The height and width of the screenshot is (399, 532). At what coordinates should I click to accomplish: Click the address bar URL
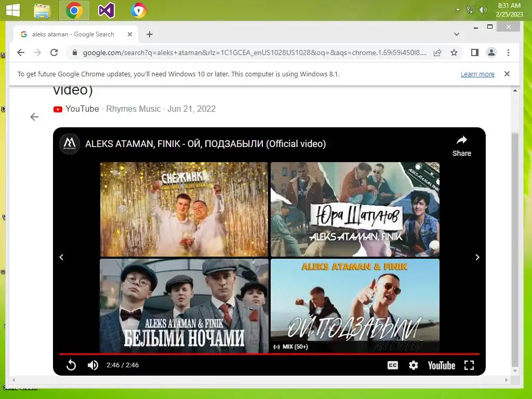click(x=255, y=52)
